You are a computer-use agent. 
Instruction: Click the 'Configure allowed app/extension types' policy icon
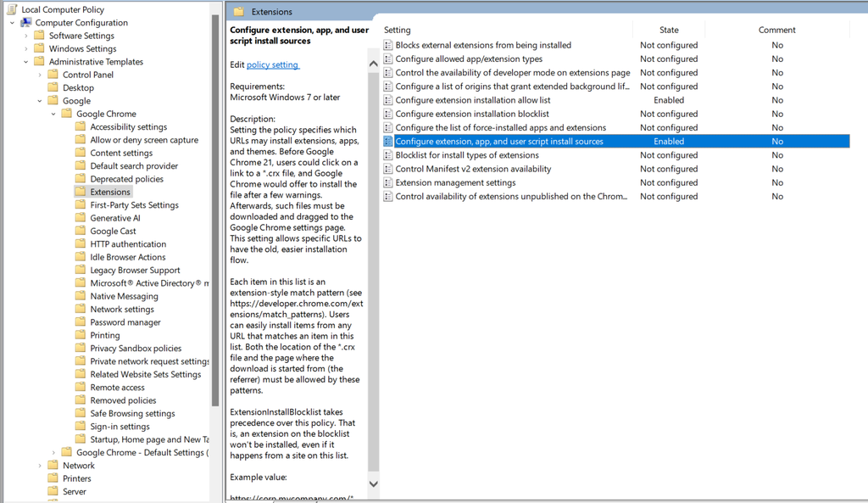coord(388,59)
